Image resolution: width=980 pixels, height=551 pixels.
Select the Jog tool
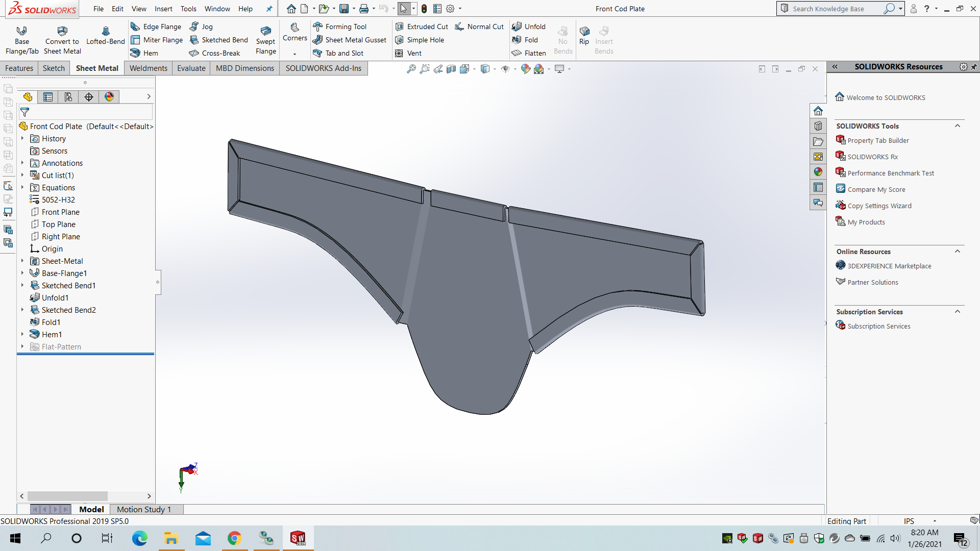(x=201, y=27)
